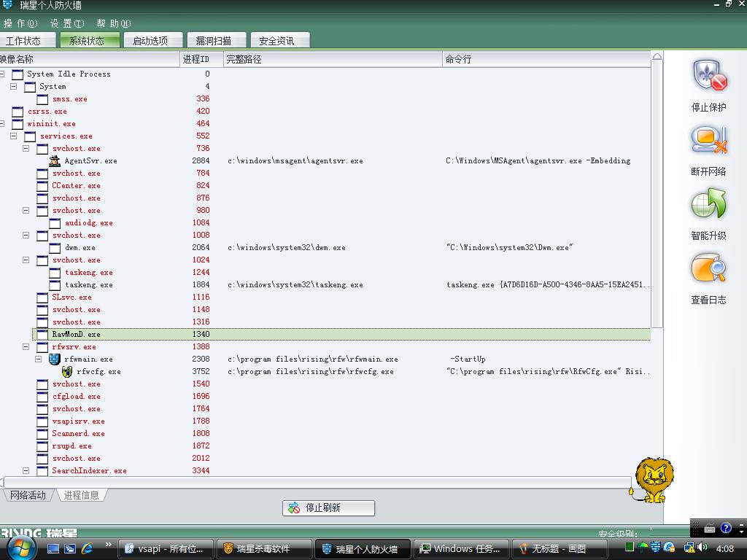Collapse the rfwmain.exe node
The width and height of the screenshot is (747, 560).
pos(38,359)
